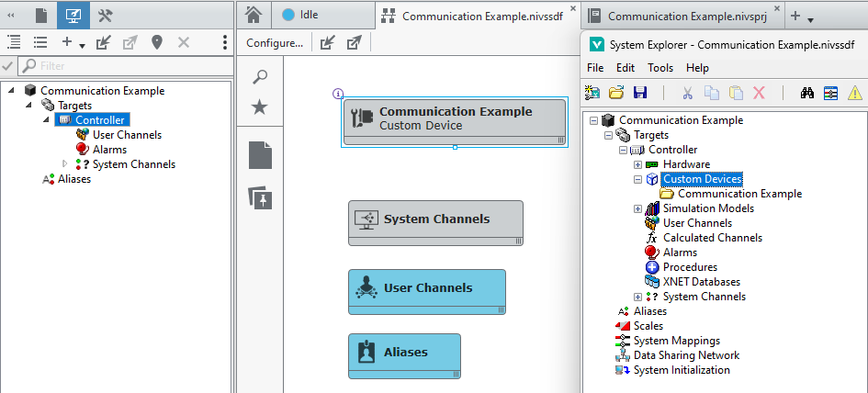Screen dimensions: 868x393
Task: Open Tools menu in System Explorer
Action: (660, 68)
